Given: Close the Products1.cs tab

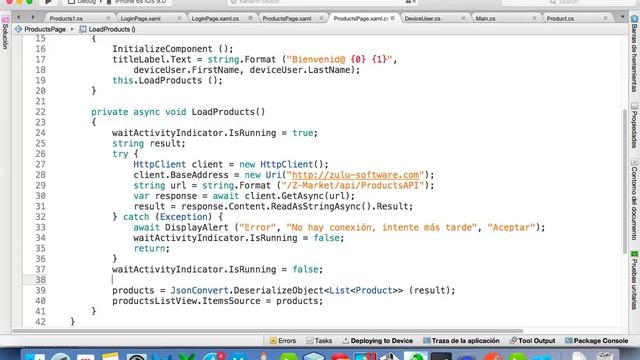Looking at the screenshot, I should (x=108, y=18).
